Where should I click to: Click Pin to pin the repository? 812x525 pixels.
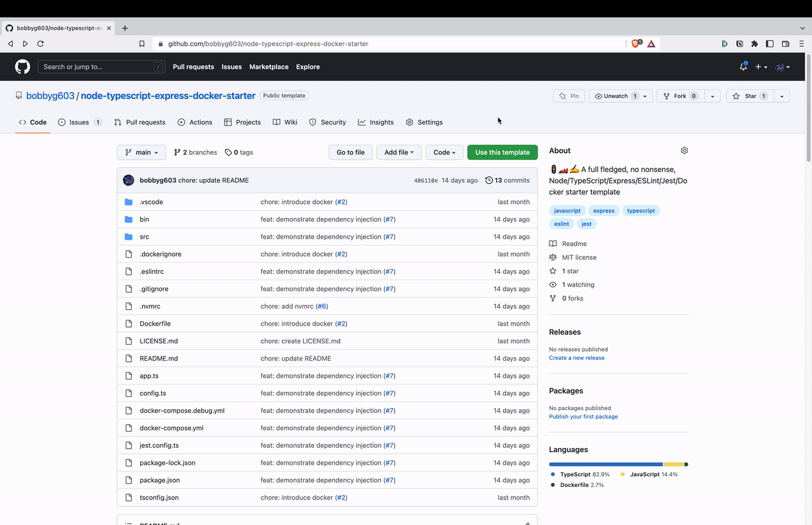(x=569, y=96)
